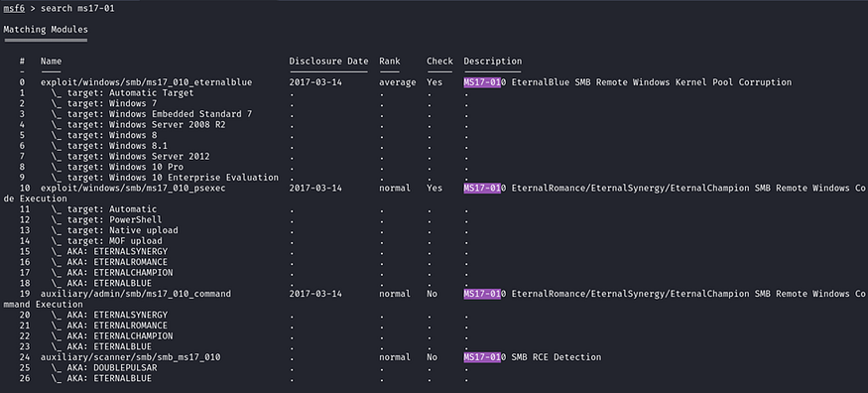Click 'No' check value in the ms17_010_command row

point(432,294)
